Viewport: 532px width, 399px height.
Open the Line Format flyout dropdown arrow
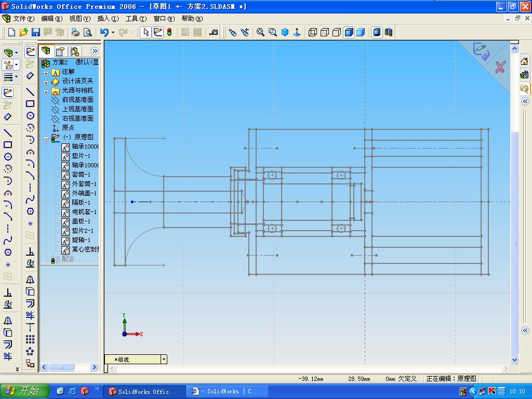(16, 77)
